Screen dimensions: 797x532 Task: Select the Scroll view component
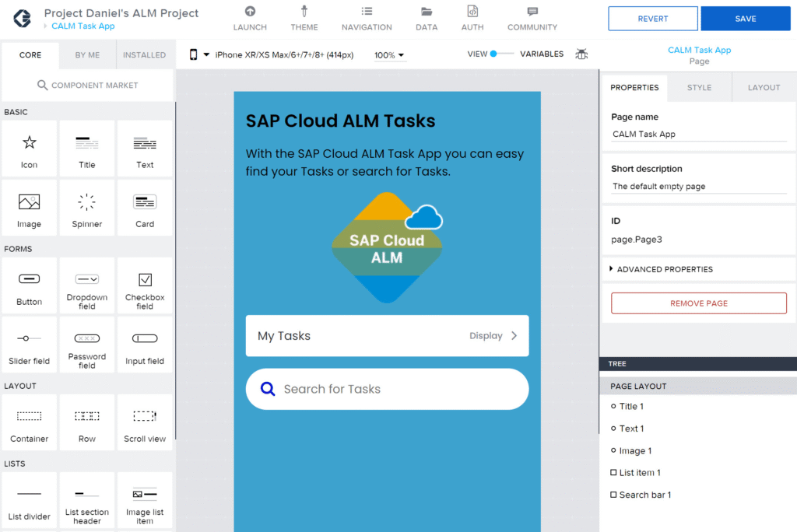pyautogui.click(x=145, y=423)
